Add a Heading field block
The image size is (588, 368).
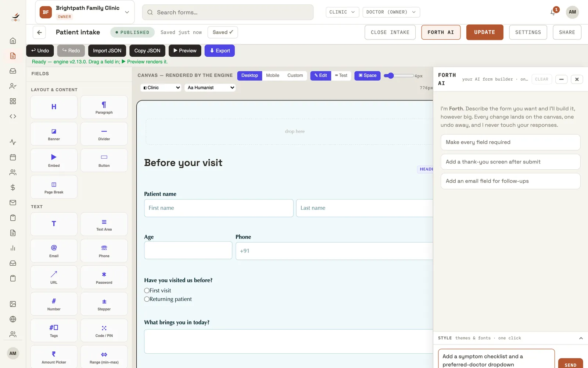point(54,107)
